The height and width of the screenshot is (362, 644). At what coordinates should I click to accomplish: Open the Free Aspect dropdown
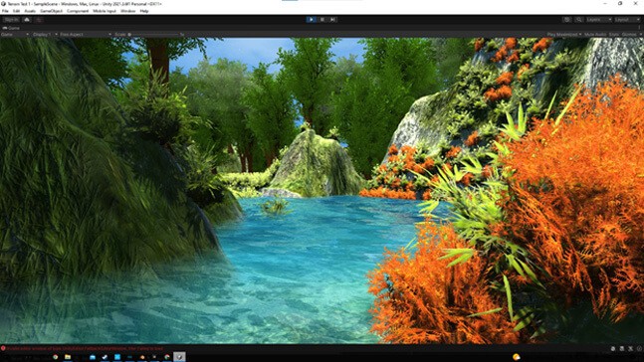coord(85,35)
